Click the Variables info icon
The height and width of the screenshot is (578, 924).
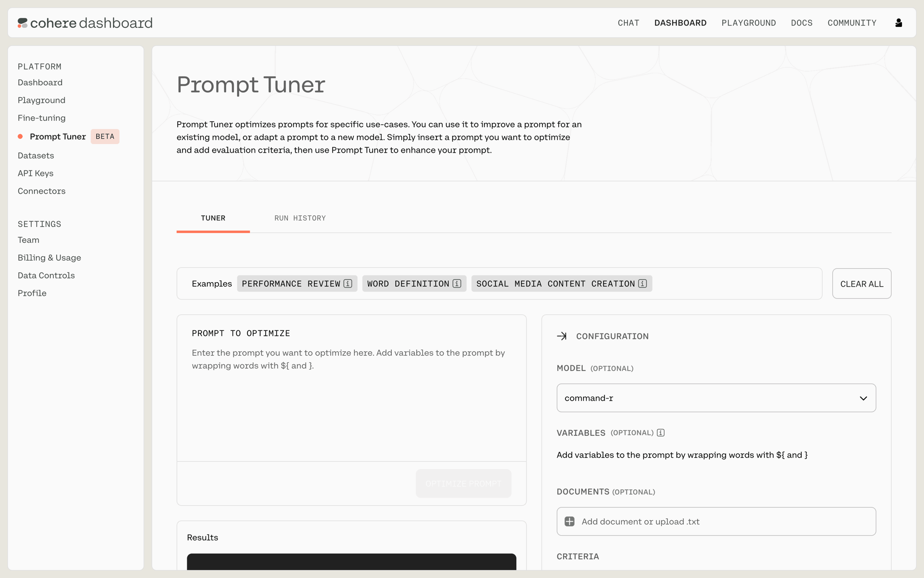pyautogui.click(x=661, y=433)
